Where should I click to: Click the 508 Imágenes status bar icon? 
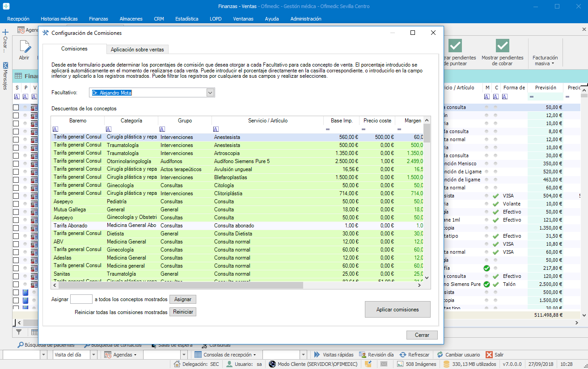click(400, 364)
